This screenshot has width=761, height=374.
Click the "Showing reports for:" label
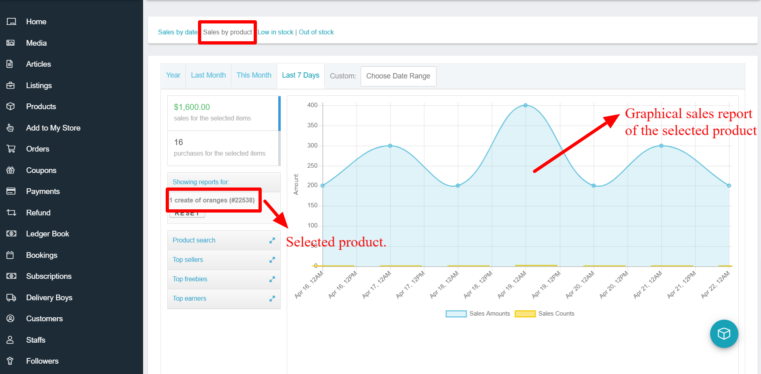tap(201, 182)
